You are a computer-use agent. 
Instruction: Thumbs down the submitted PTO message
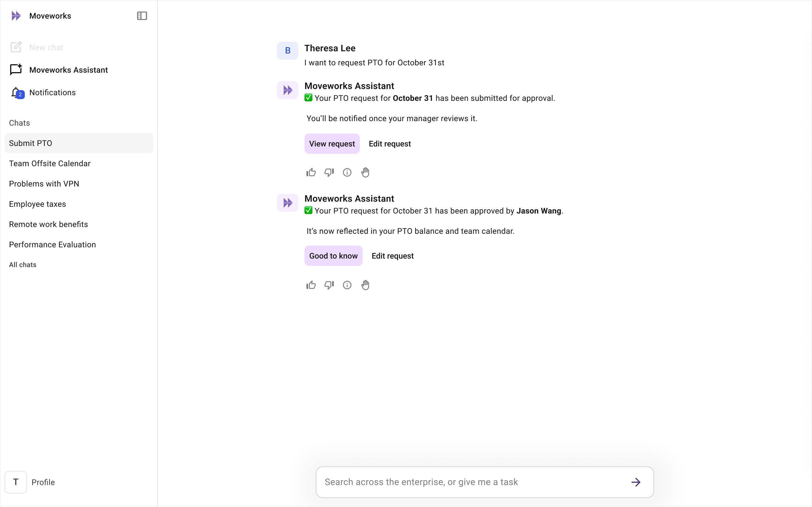click(329, 172)
